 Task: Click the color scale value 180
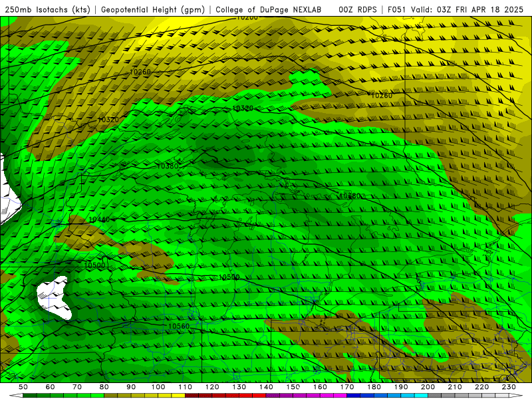click(x=374, y=387)
